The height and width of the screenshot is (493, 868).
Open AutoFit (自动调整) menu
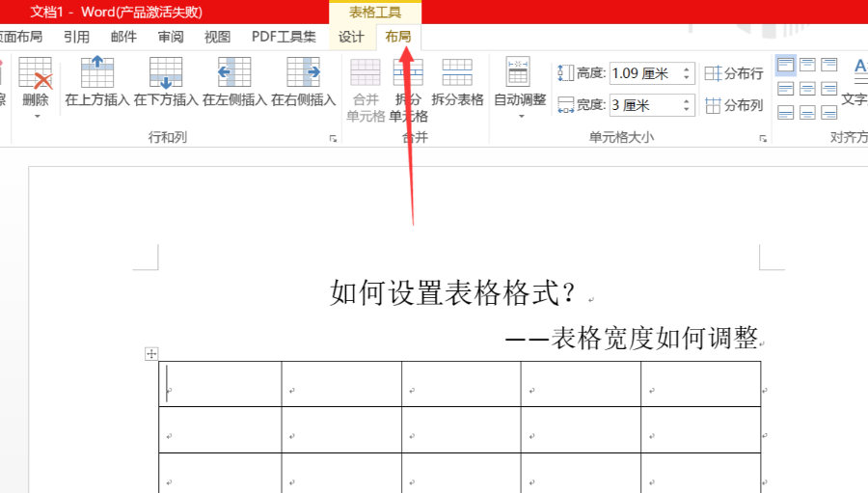pyautogui.click(x=520, y=88)
